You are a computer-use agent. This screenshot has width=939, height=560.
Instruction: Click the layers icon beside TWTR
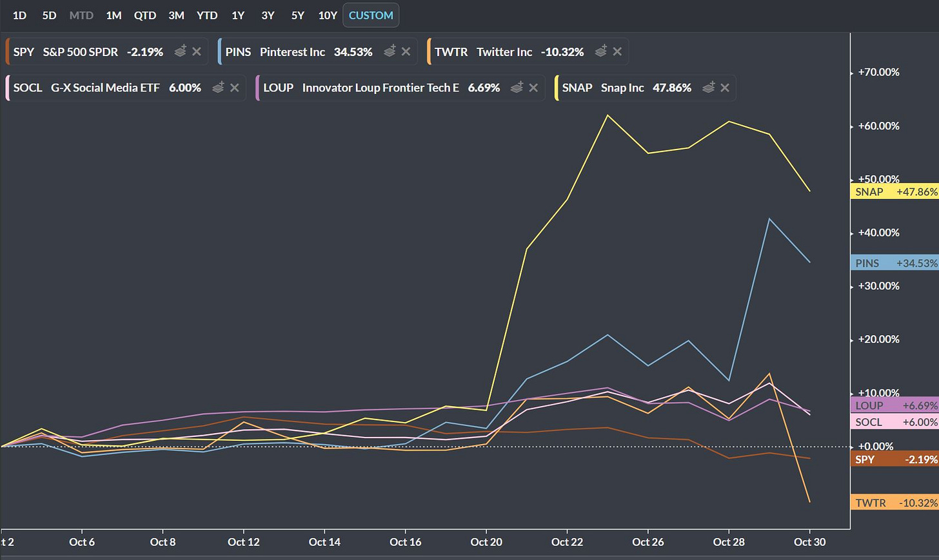(600, 51)
